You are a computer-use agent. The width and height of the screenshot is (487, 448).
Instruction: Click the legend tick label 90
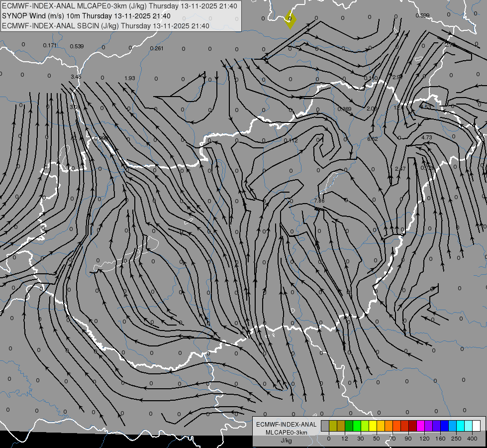coord(408,439)
